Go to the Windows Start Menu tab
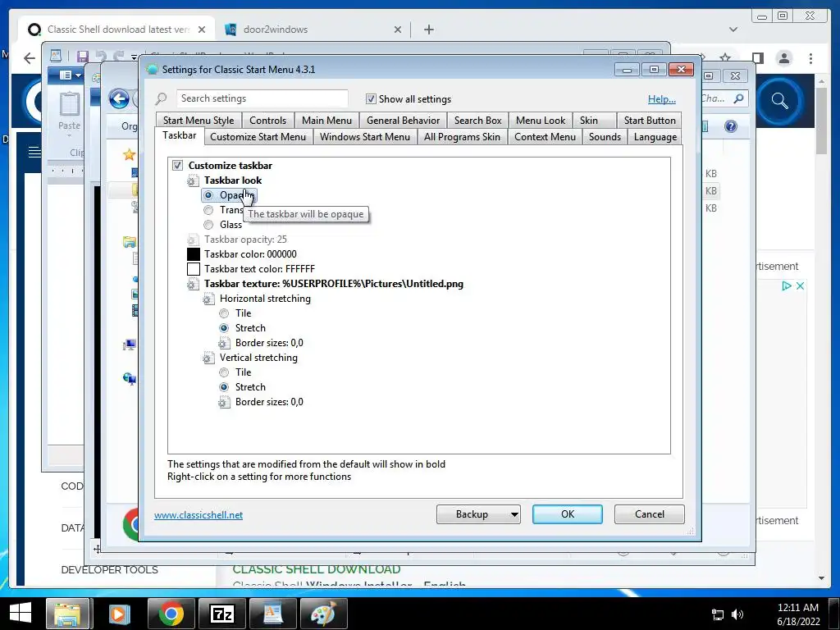840x630 pixels. (x=365, y=137)
